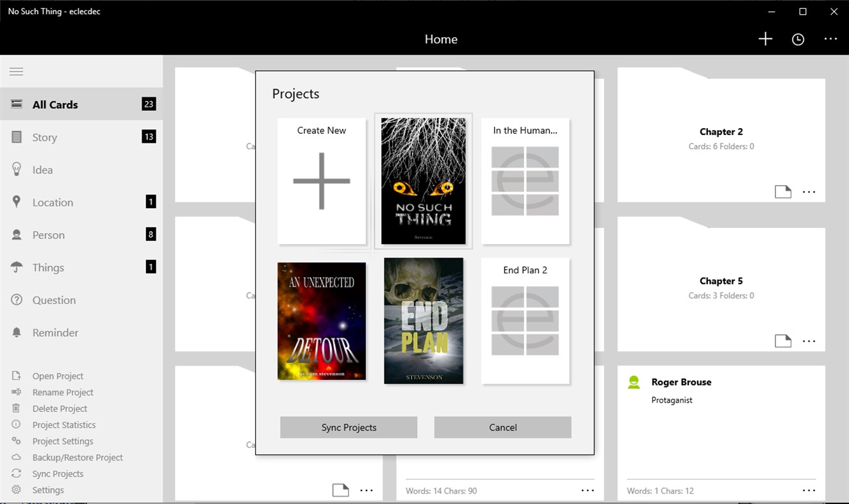Click the All Cards count badge 23
The image size is (849, 504).
pos(149,104)
